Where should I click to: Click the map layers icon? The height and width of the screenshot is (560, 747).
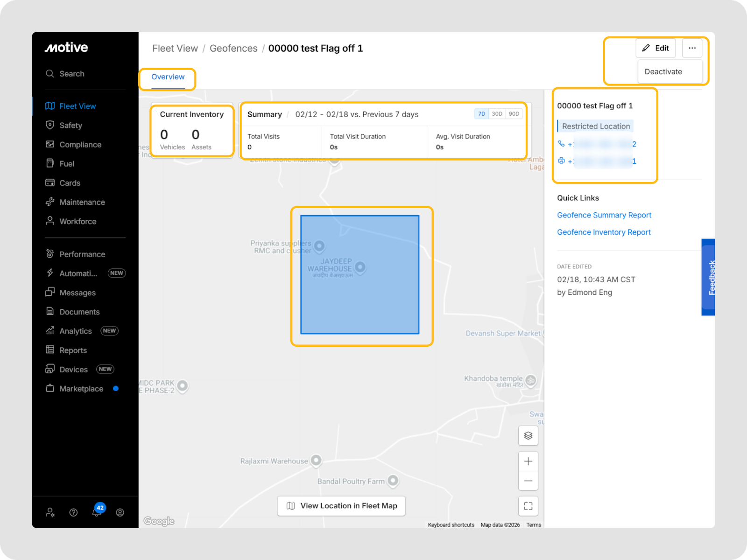[528, 435]
